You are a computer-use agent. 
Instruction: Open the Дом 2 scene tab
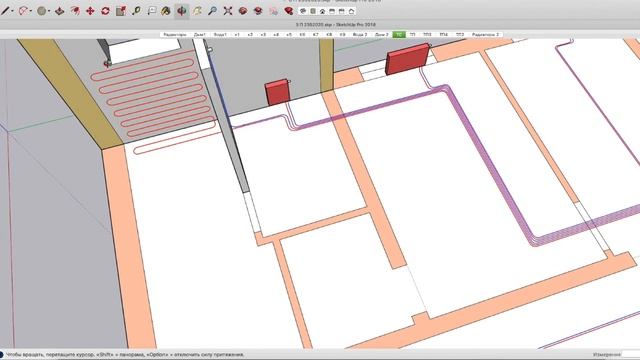coord(382,35)
